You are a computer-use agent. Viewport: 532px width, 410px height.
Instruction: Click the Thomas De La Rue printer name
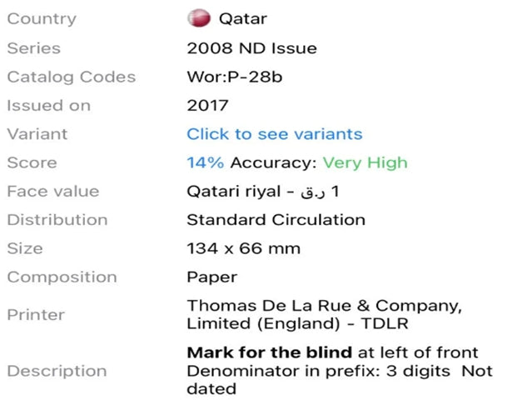(x=325, y=314)
